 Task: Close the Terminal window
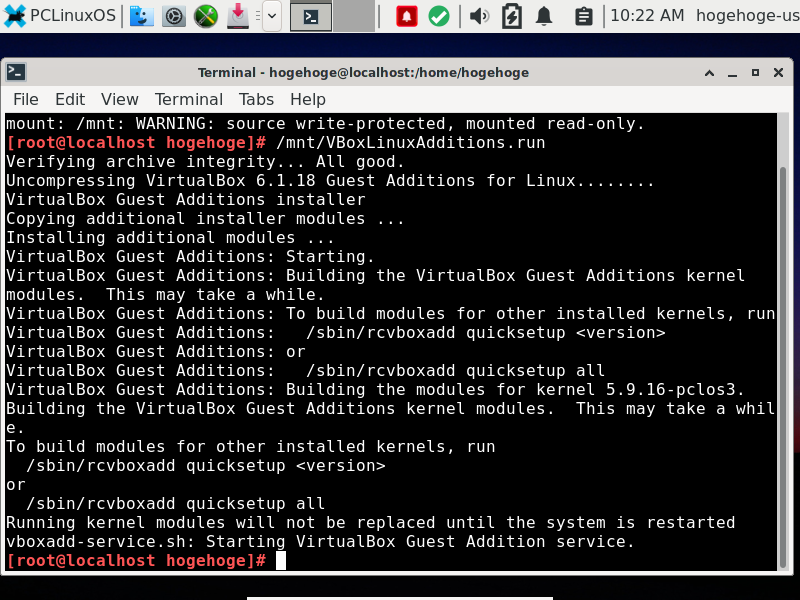tap(779, 73)
